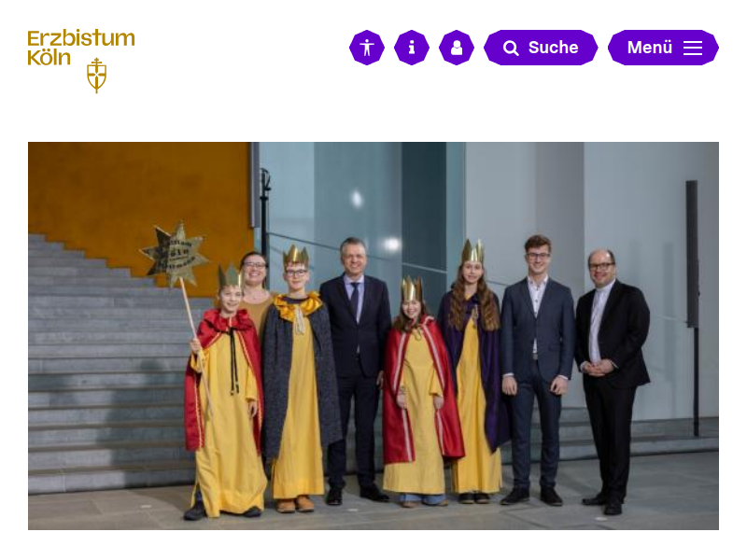Viewport: 747px width, 560px height.
Task: Open the accessibility options icon
Action: click(x=367, y=48)
